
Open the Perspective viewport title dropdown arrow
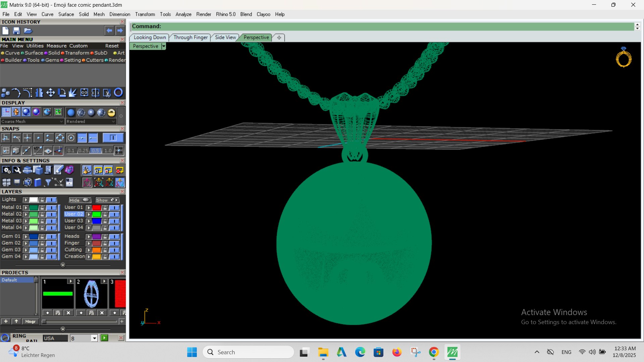164,46
